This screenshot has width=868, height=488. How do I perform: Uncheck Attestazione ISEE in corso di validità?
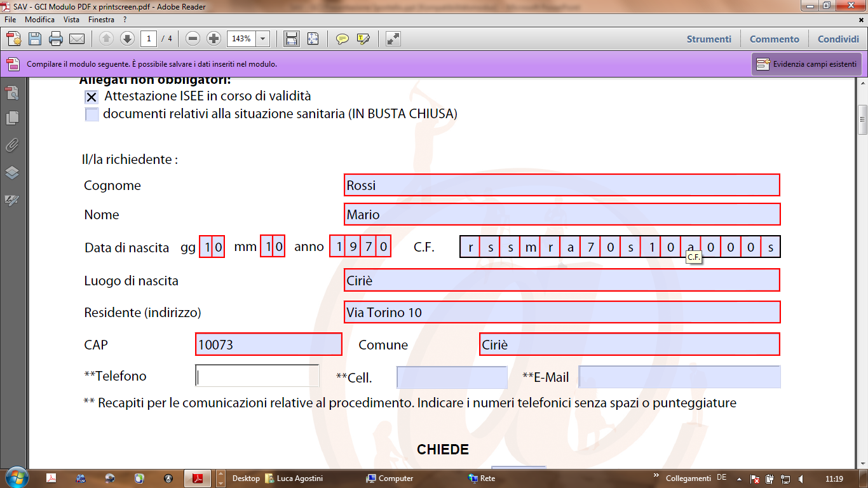click(92, 97)
